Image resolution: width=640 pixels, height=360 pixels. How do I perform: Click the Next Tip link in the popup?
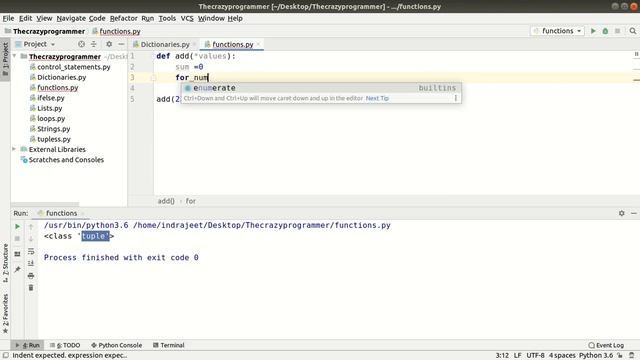(x=377, y=98)
